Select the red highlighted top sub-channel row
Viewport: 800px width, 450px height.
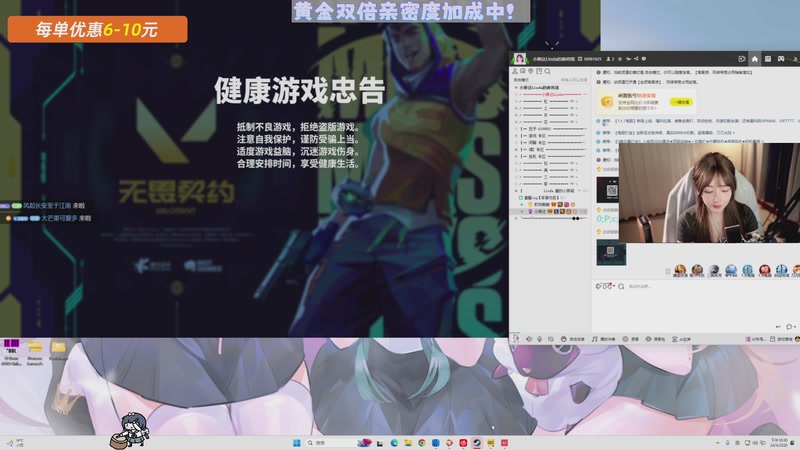(552, 94)
